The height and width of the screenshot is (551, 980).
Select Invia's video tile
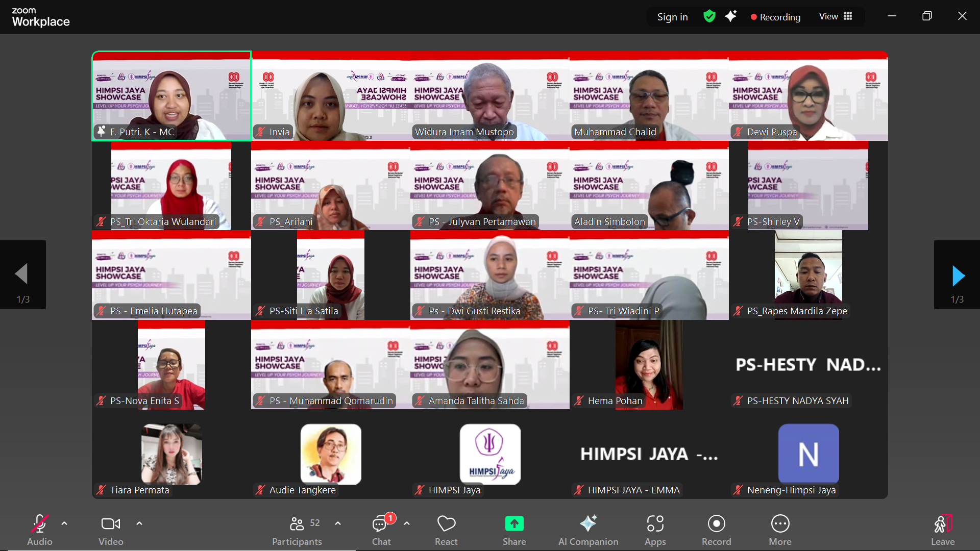[x=331, y=96]
